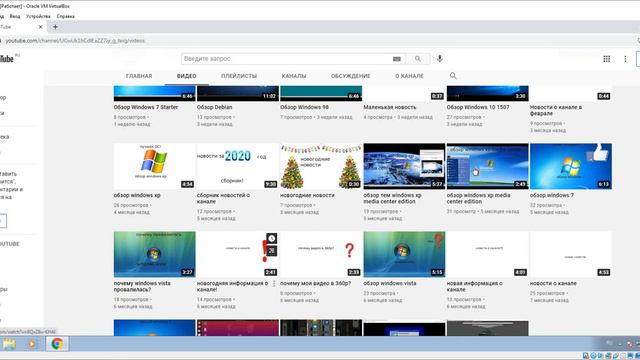Open the О КАНАЛЕ tab
640x360 pixels.
tap(409, 76)
